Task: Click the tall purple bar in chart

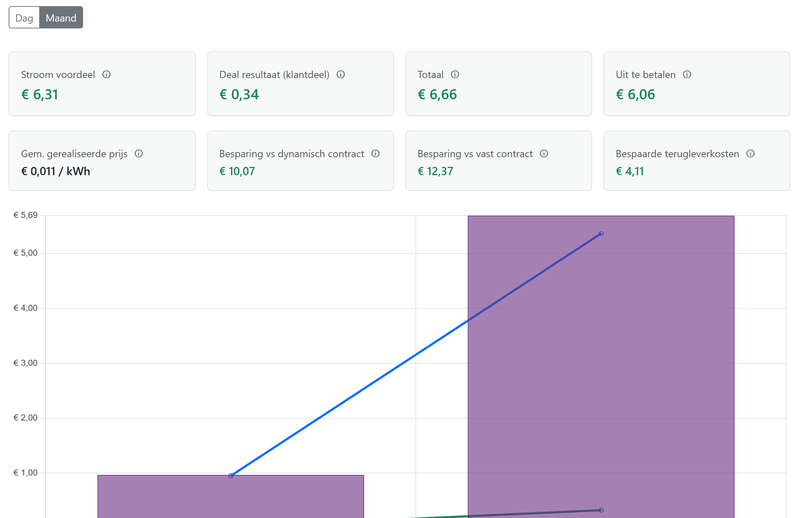Action: [600, 380]
